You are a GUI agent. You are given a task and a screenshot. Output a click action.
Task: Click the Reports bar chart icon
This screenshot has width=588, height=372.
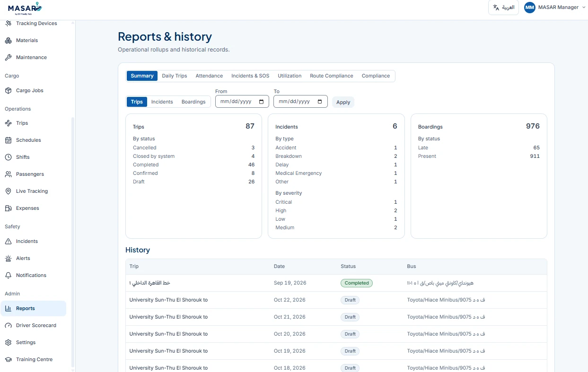(8, 308)
